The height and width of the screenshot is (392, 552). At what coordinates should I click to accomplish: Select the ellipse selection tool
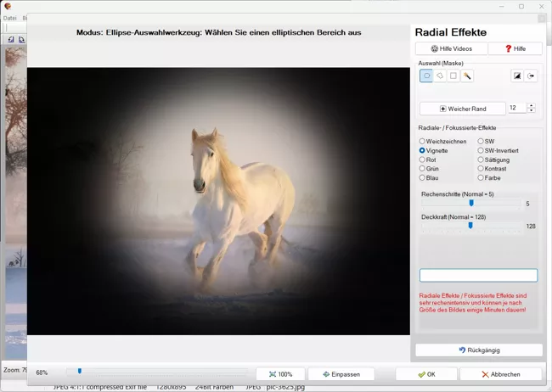pyautogui.click(x=426, y=76)
